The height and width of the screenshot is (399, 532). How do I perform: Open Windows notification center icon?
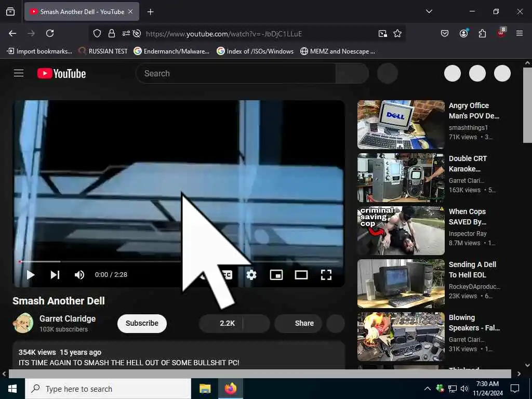(515, 389)
